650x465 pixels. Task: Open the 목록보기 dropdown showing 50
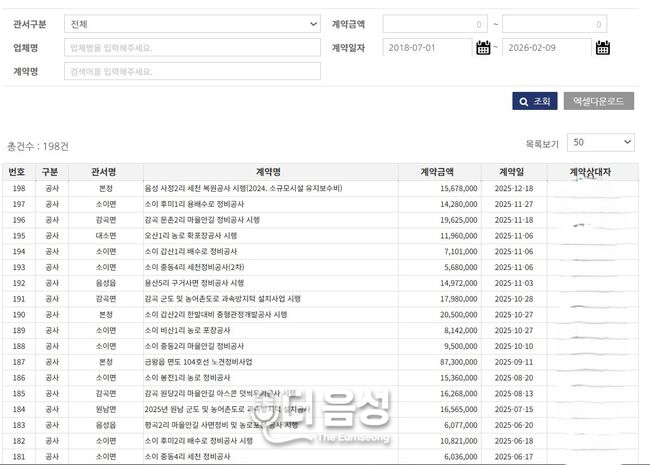(600, 142)
